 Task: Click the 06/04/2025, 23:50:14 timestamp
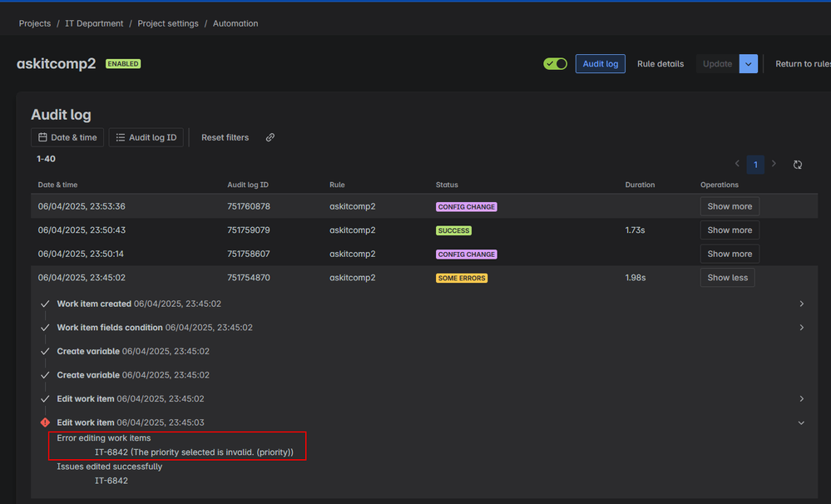tap(81, 254)
